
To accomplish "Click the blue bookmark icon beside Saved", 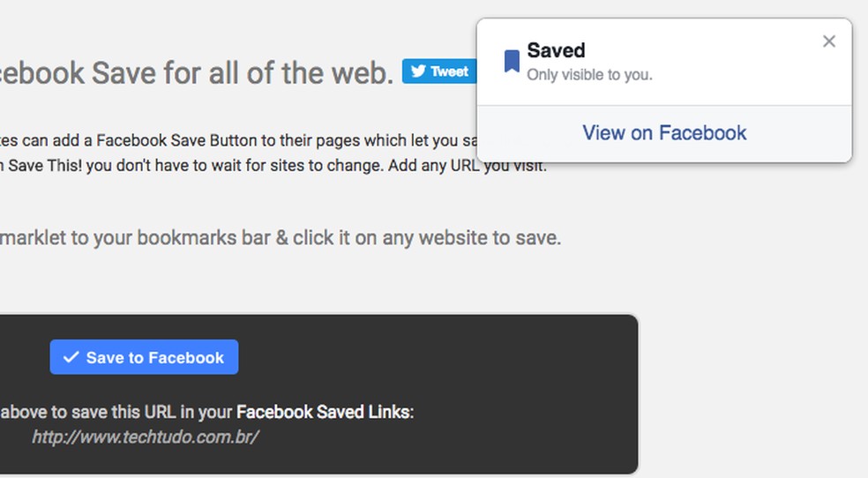I will [x=512, y=61].
